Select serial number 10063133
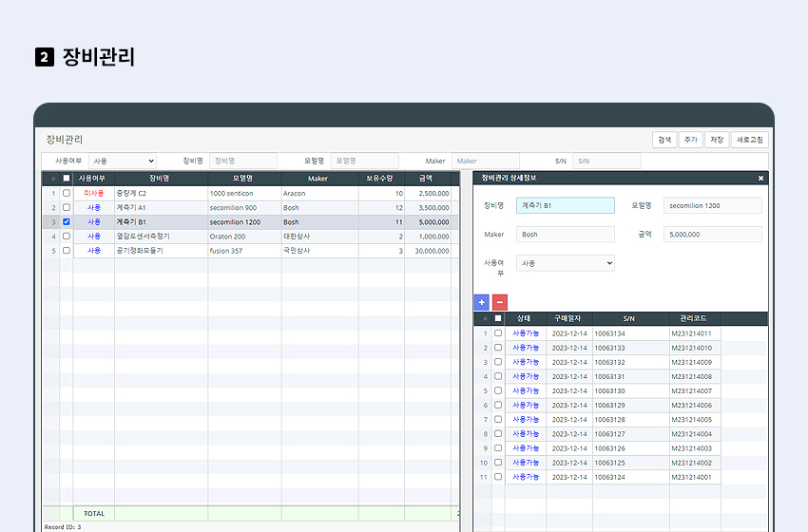 [x=631, y=348]
